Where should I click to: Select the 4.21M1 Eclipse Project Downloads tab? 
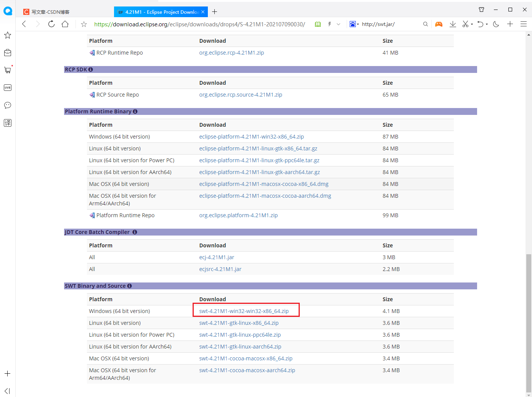(x=161, y=12)
